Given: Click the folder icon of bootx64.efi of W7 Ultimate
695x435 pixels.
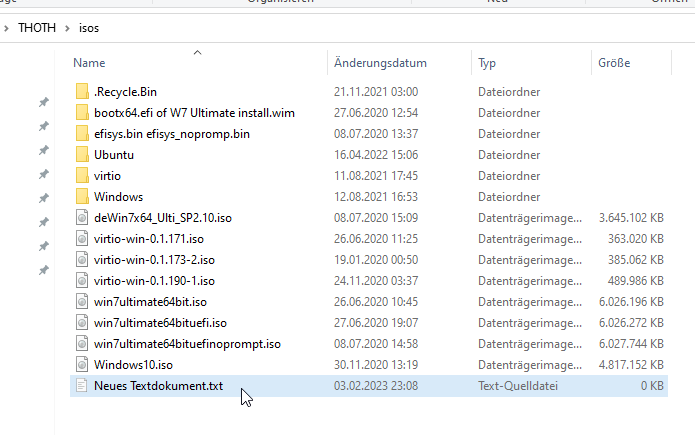Looking at the screenshot, I should 82,112.
